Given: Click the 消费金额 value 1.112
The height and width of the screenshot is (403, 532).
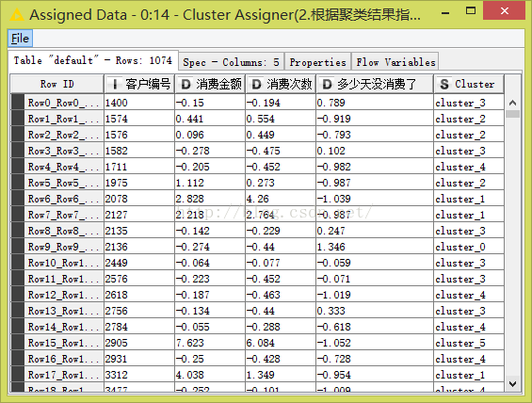Looking at the screenshot, I should click(x=210, y=183).
